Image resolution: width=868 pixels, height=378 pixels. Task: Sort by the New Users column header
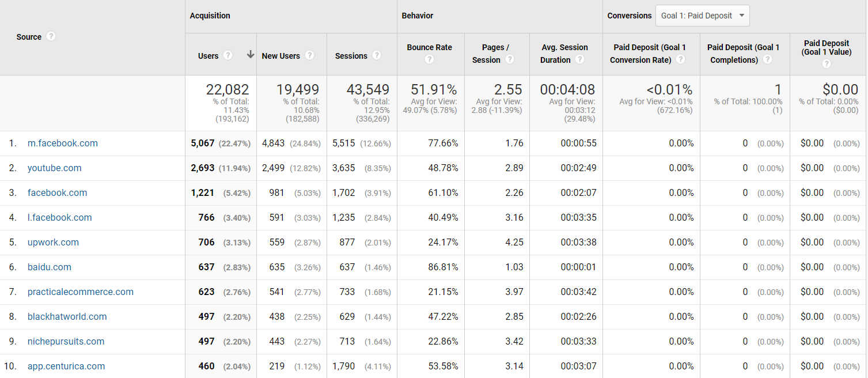(x=281, y=56)
